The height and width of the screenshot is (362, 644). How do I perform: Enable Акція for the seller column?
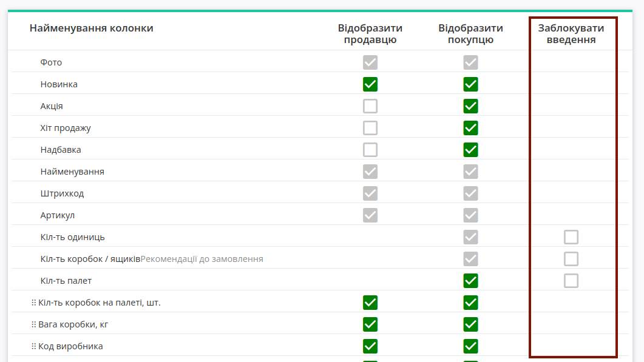point(370,106)
